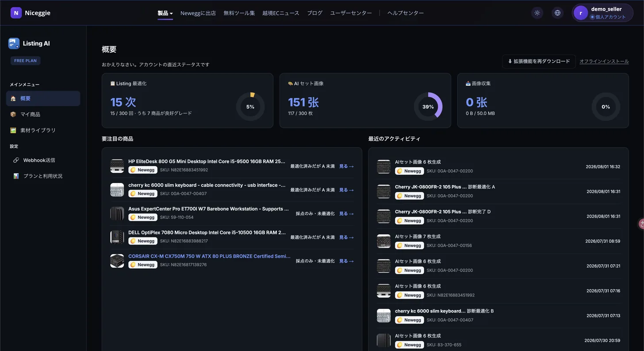Open the demo_seller account avatar
The height and width of the screenshot is (351, 644).
pos(581,13)
